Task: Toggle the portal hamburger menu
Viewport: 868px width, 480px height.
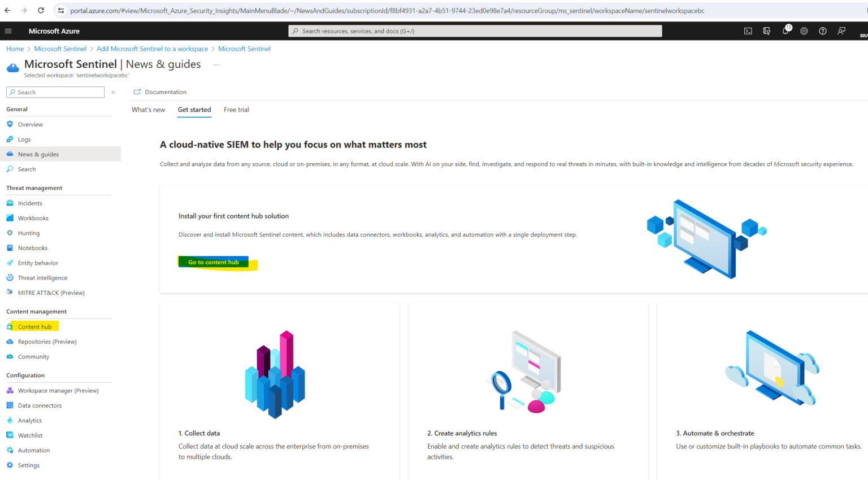Action: coord(8,31)
